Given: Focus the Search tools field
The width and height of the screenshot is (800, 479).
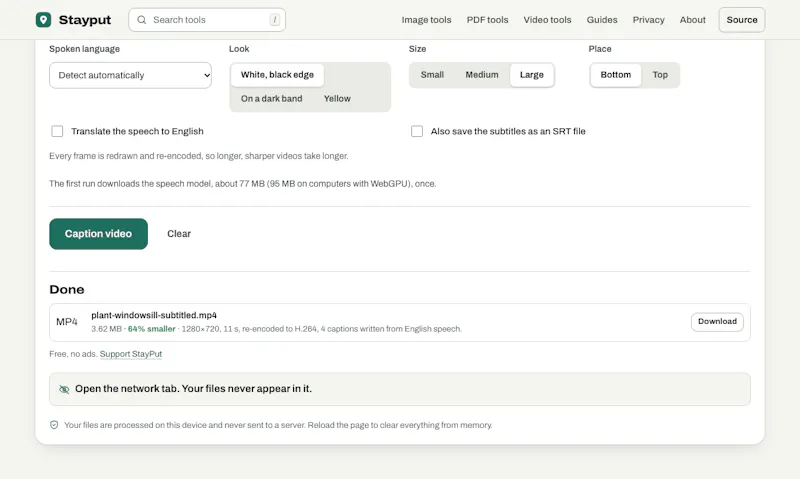Looking at the screenshot, I should click(207, 20).
